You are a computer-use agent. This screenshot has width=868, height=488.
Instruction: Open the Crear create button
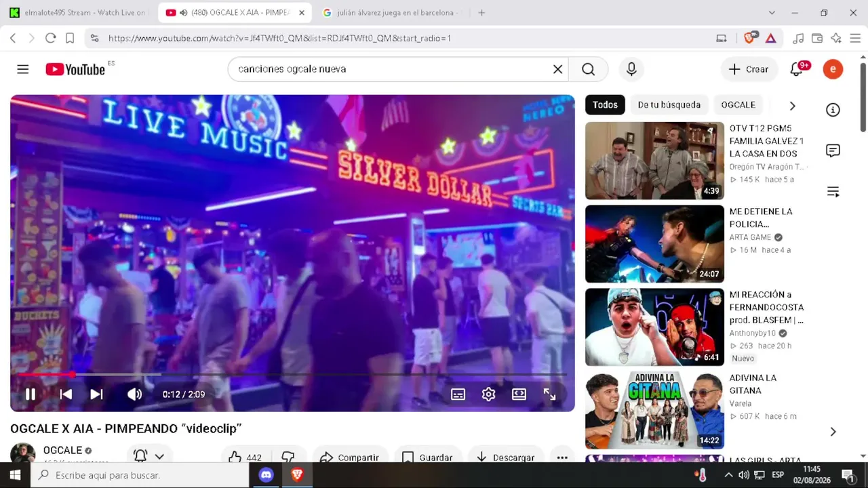tap(749, 69)
